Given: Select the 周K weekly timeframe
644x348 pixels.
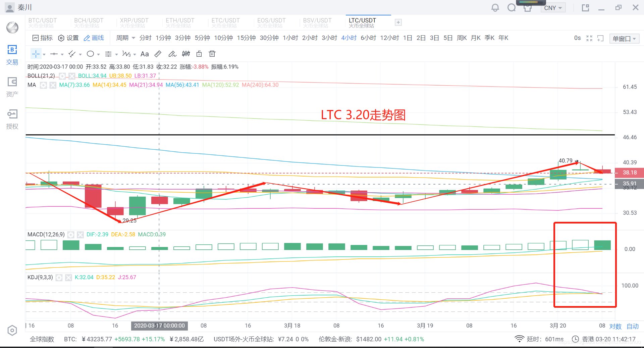Looking at the screenshot, I should pyautogui.click(x=462, y=38).
